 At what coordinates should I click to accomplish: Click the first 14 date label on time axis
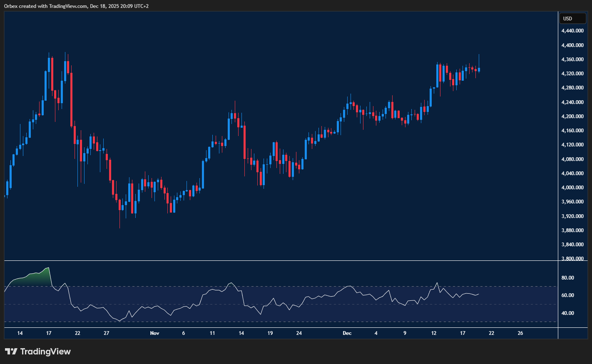[20, 333]
